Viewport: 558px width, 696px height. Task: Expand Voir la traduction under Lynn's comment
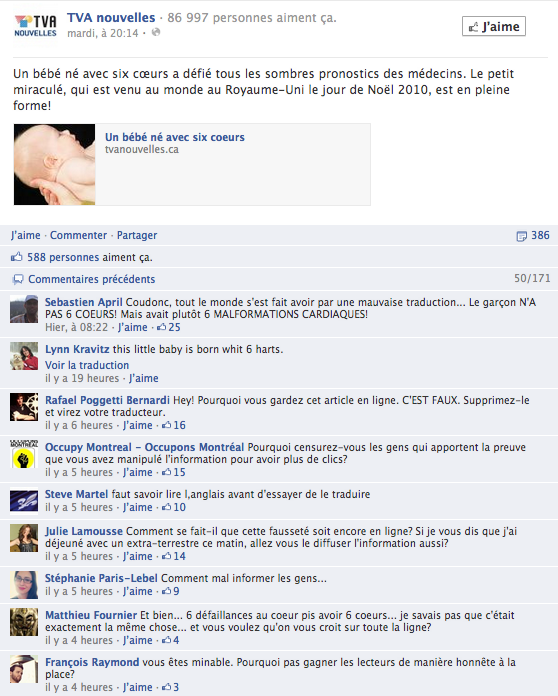(x=87, y=365)
